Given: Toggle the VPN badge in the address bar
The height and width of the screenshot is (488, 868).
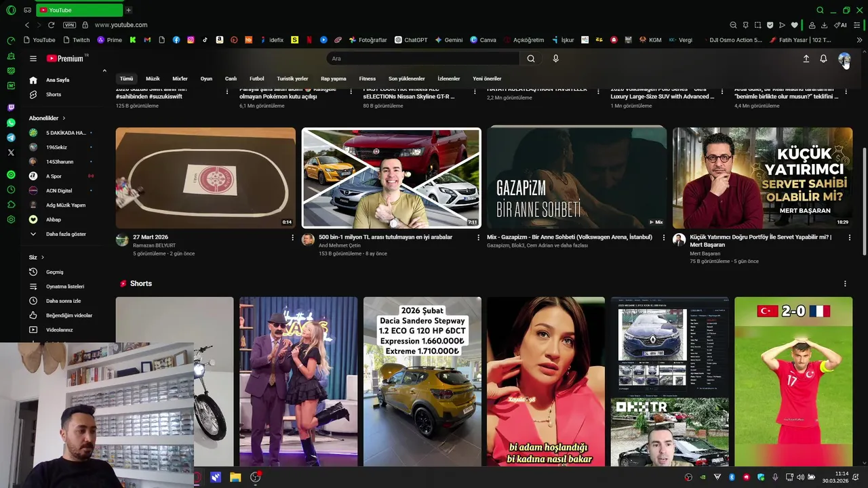Looking at the screenshot, I should [69, 25].
